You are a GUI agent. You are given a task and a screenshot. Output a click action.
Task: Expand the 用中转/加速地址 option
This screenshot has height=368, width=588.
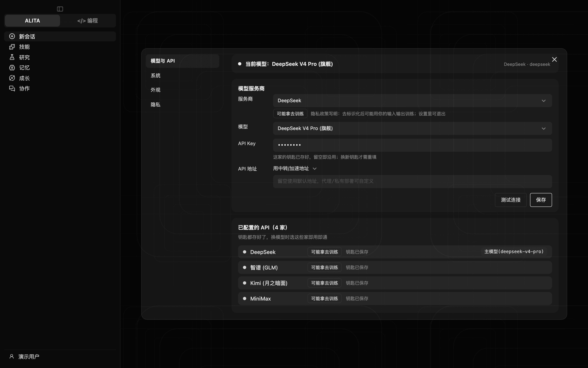point(295,168)
